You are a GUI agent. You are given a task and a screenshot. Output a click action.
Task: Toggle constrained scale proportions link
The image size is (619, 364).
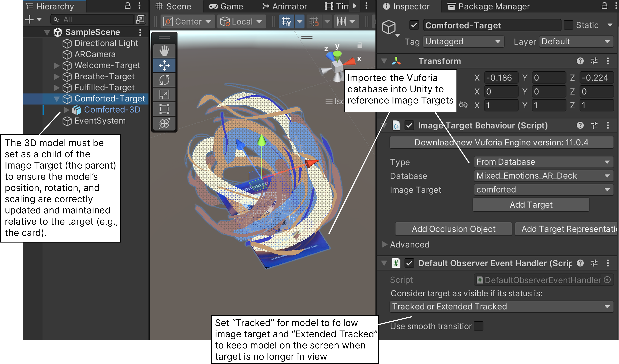point(463,105)
